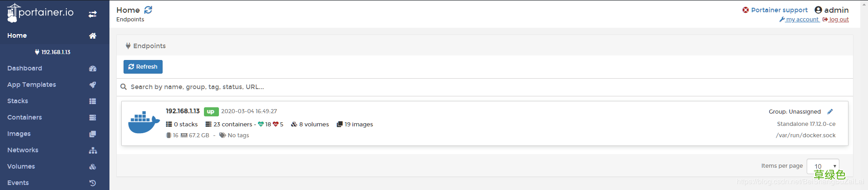
Task: Click the Volumes cubes icon
Action: tap(93, 167)
